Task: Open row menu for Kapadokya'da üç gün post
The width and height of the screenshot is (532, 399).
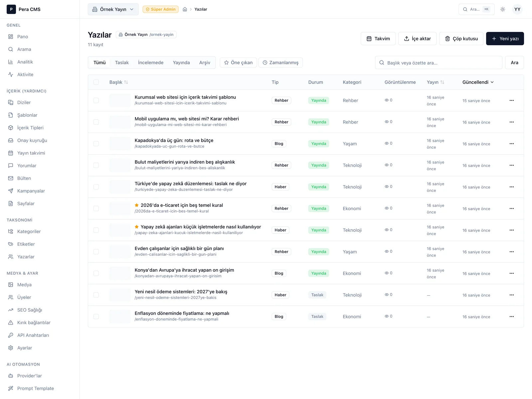Action: [x=512, y=144]
